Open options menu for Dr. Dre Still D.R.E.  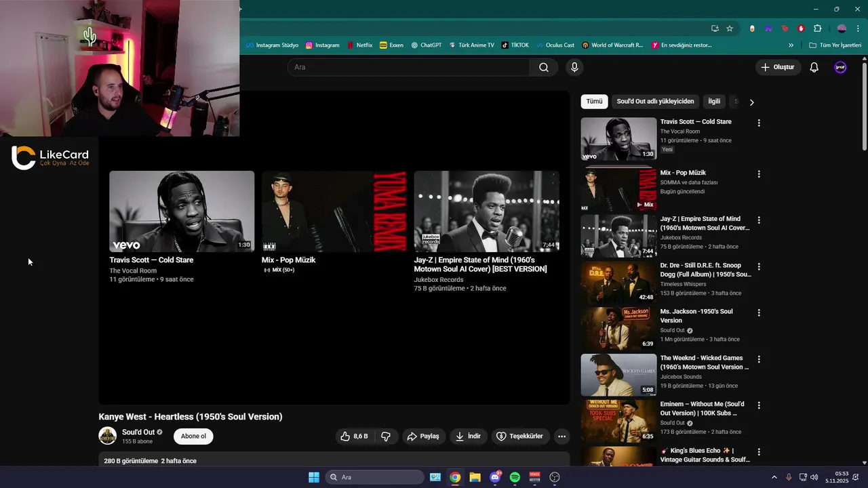point(759,266)
